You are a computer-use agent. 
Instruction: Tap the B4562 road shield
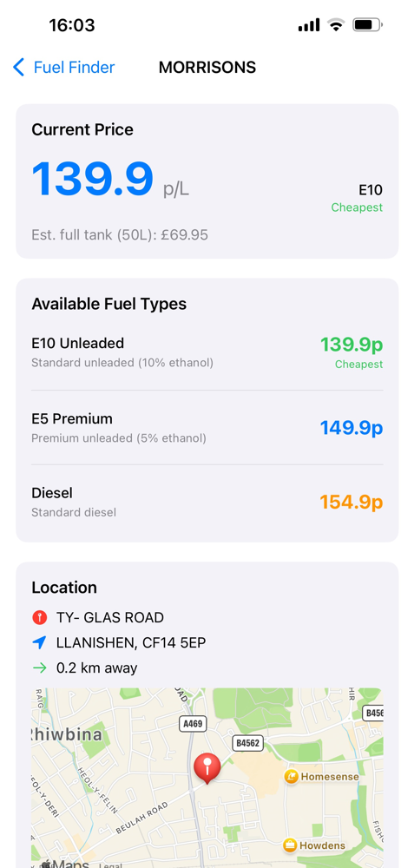[x=247, y=743]
